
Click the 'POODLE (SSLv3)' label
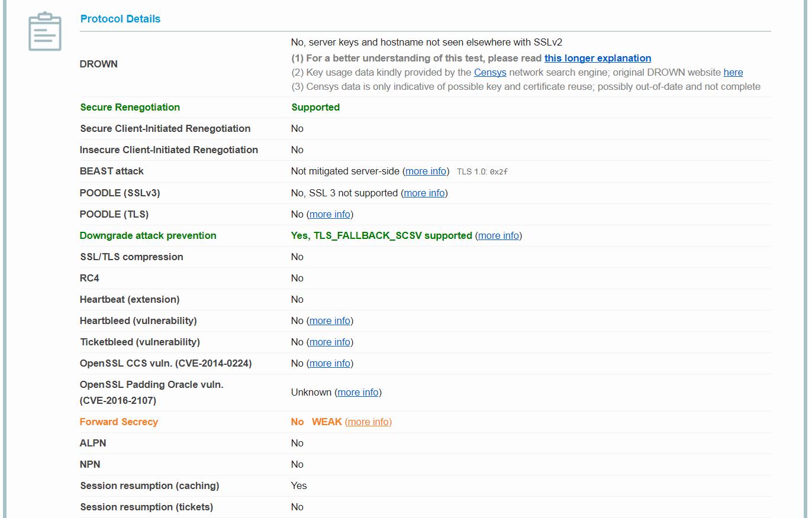[120, 193]
